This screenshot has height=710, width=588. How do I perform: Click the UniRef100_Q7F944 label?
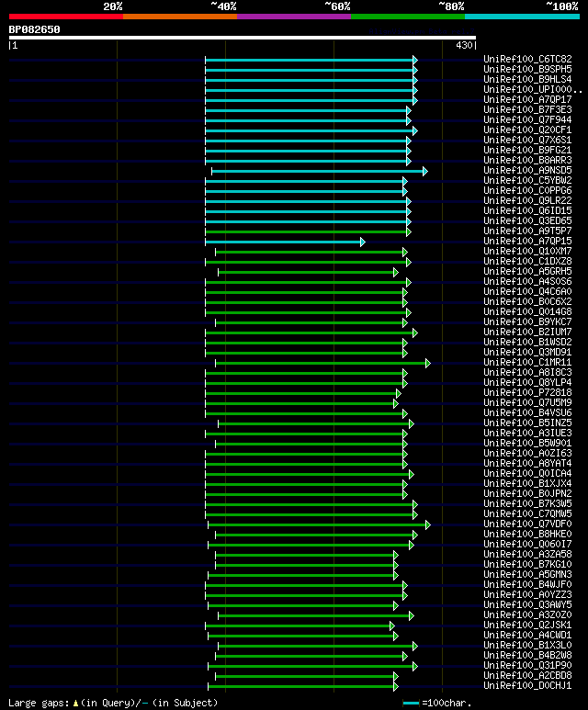tap(527, 120)
